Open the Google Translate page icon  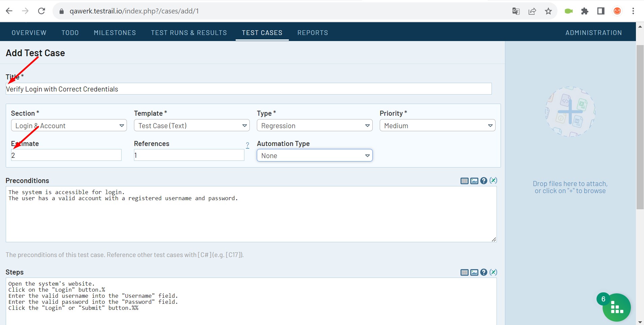(x=516, y=11)
